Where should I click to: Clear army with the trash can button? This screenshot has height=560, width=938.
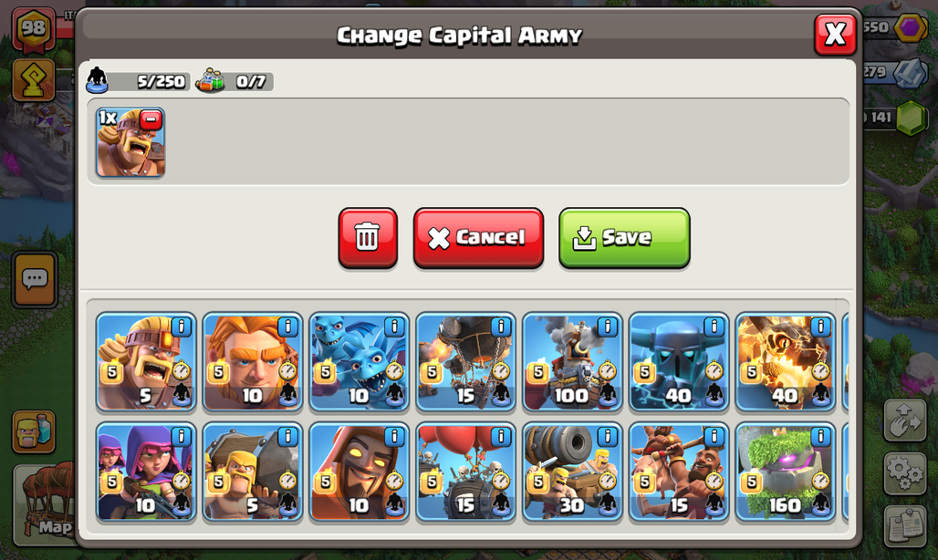click(x=368, y=237)
